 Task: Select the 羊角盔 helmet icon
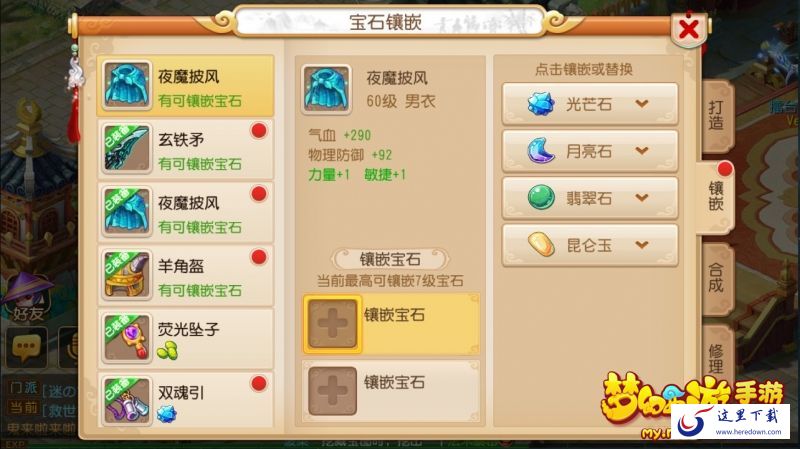pyautogui.click(x=127, y=275)
